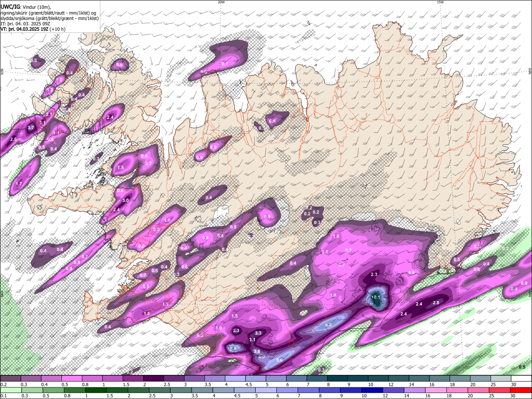This screenshot has height=399, width=532.
Task: Click the 2.5 precipitation value label
Action: tap(13, 139)
